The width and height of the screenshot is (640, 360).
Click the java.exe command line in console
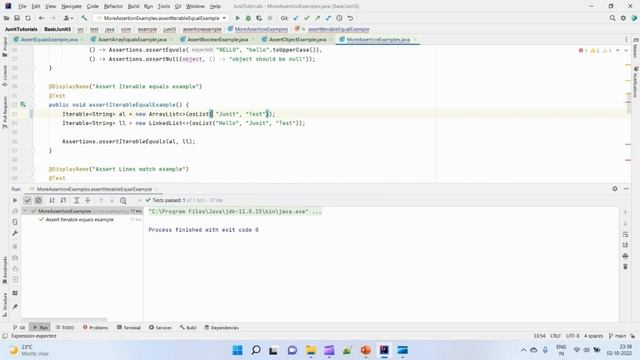pyautogui.click(x=235, y=211)
